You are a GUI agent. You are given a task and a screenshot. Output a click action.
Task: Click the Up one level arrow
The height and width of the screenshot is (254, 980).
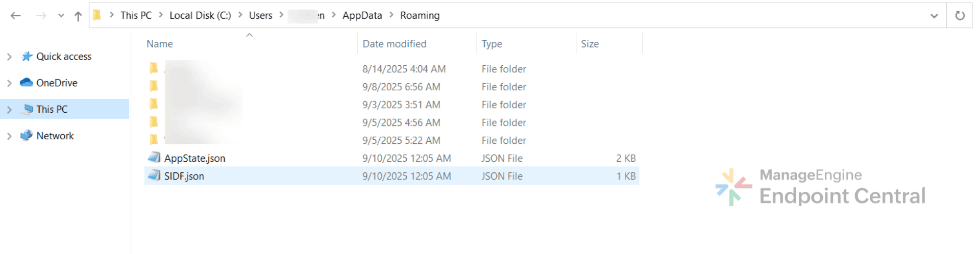coord(78,16)
